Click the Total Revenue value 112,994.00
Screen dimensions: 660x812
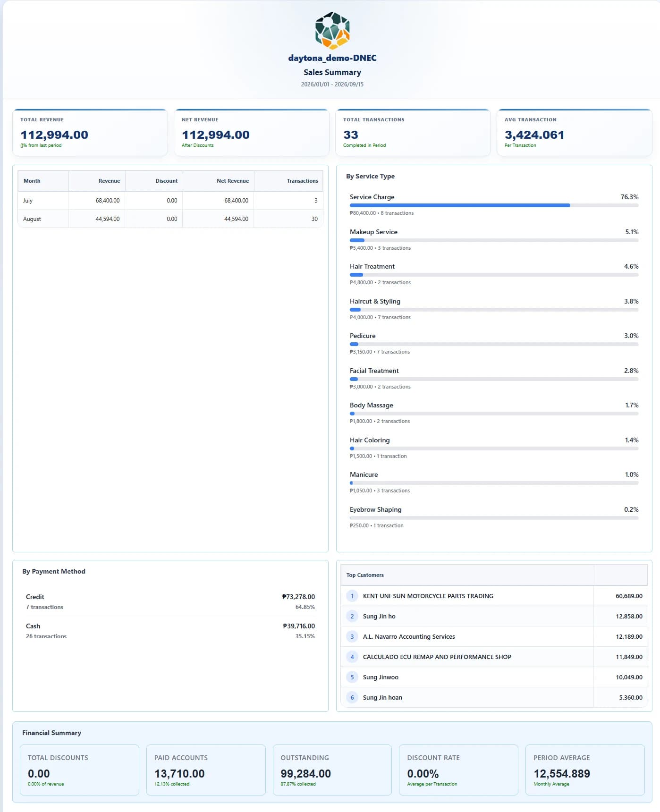(54, 135)
